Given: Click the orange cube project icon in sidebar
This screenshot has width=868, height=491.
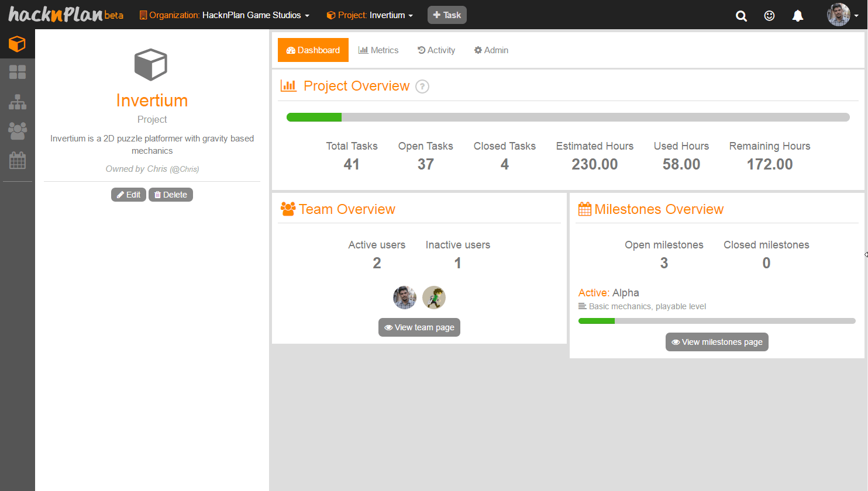Looking at the screenshot, I should 17,44.
